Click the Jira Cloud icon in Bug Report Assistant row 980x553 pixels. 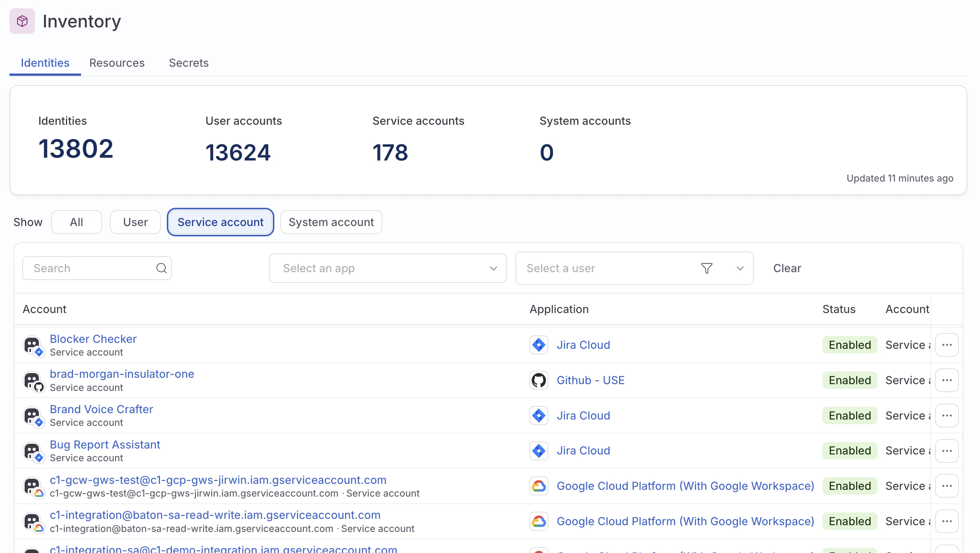click(538, 451)
